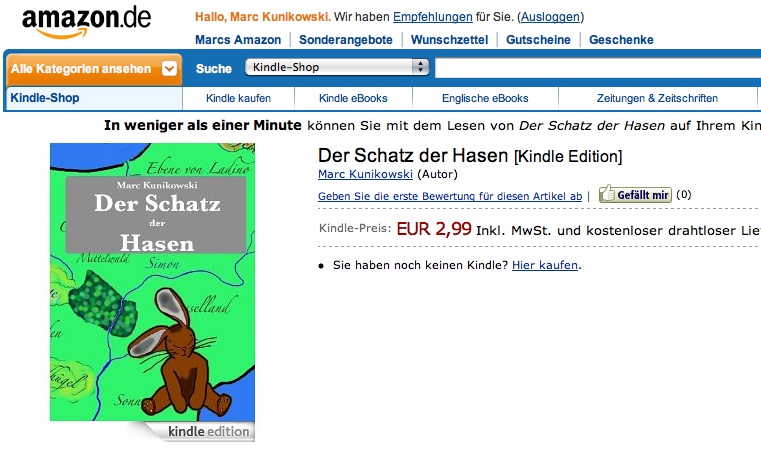
Task: Open Sonderangebote in top navigation
Action: tap(346, 40)
